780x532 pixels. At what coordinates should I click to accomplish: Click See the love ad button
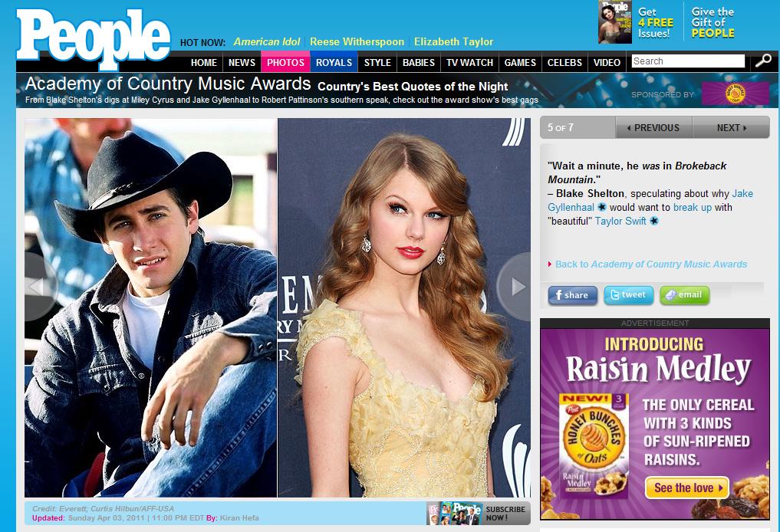[687, 488]
